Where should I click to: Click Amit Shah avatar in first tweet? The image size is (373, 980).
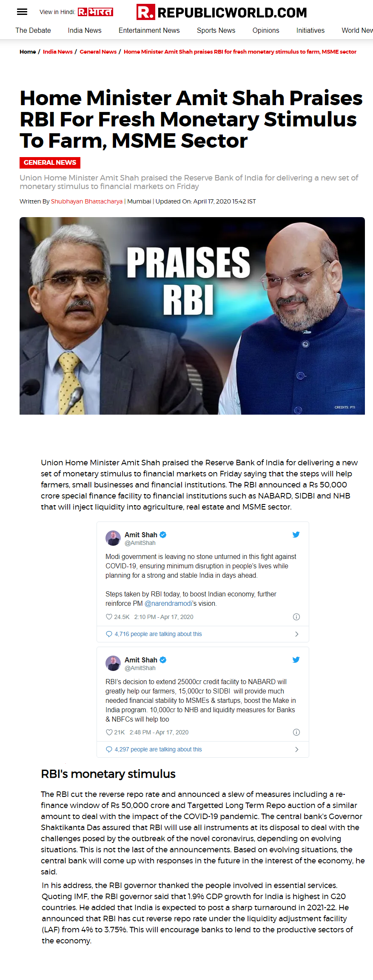coord(113,538)
